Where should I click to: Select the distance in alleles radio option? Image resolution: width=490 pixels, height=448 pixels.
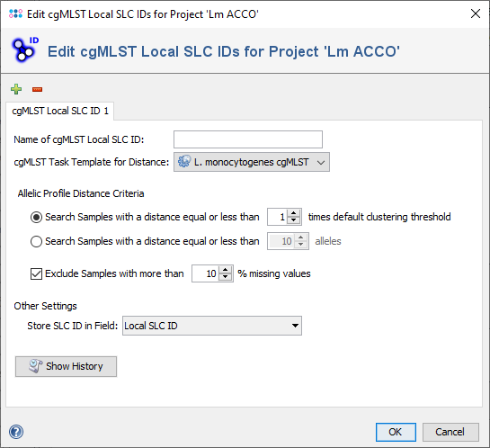click(36, 241)
